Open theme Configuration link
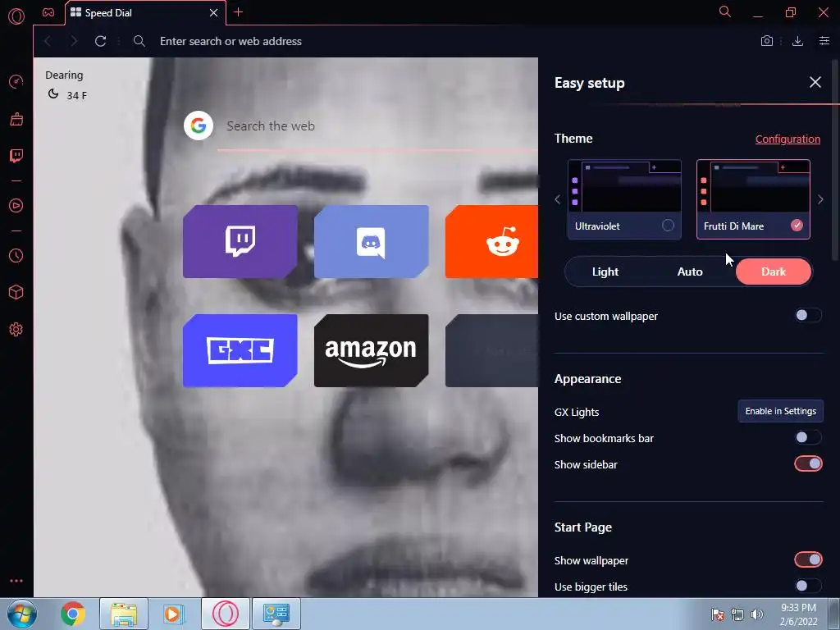 [787, 139]
